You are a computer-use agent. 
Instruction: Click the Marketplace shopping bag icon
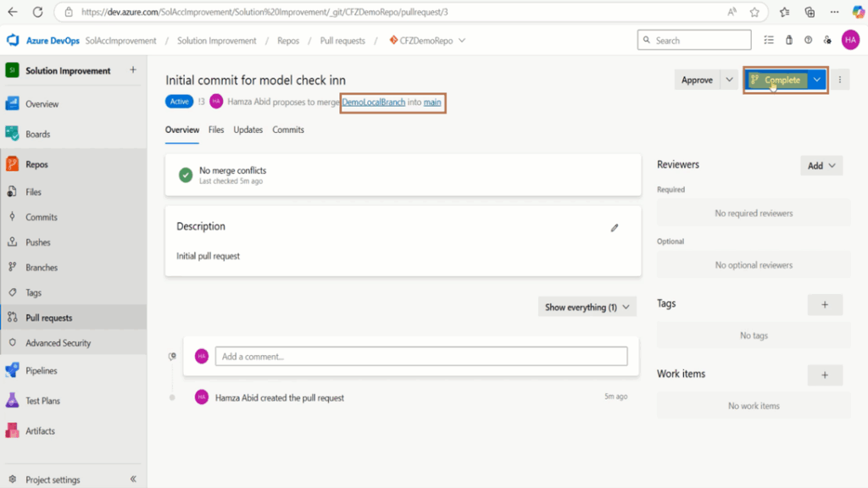click(x=789, y=40)
